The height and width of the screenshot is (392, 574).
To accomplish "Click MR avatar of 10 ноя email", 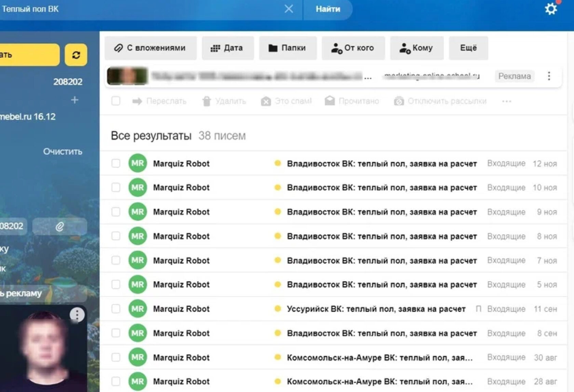I will coord(138,187).
